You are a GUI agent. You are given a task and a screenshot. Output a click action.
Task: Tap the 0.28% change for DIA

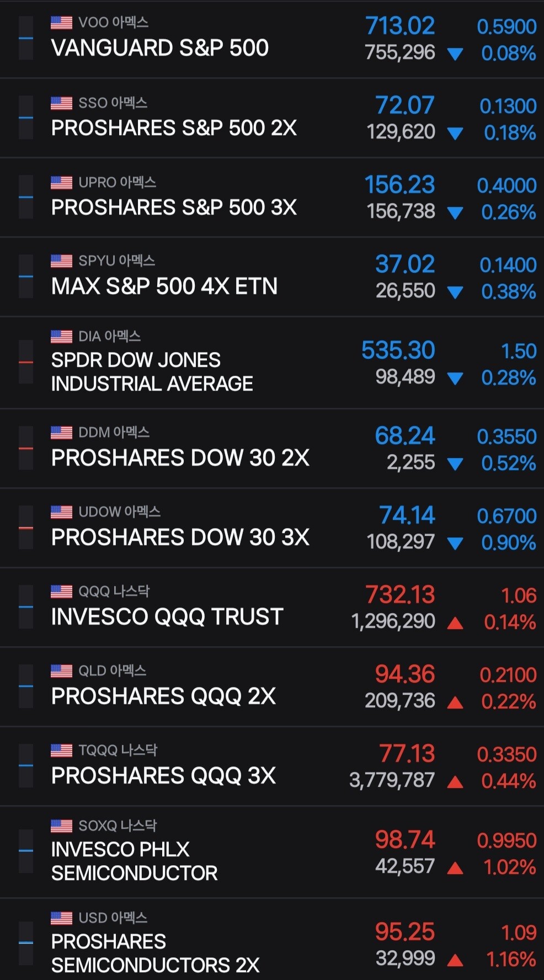508,378
